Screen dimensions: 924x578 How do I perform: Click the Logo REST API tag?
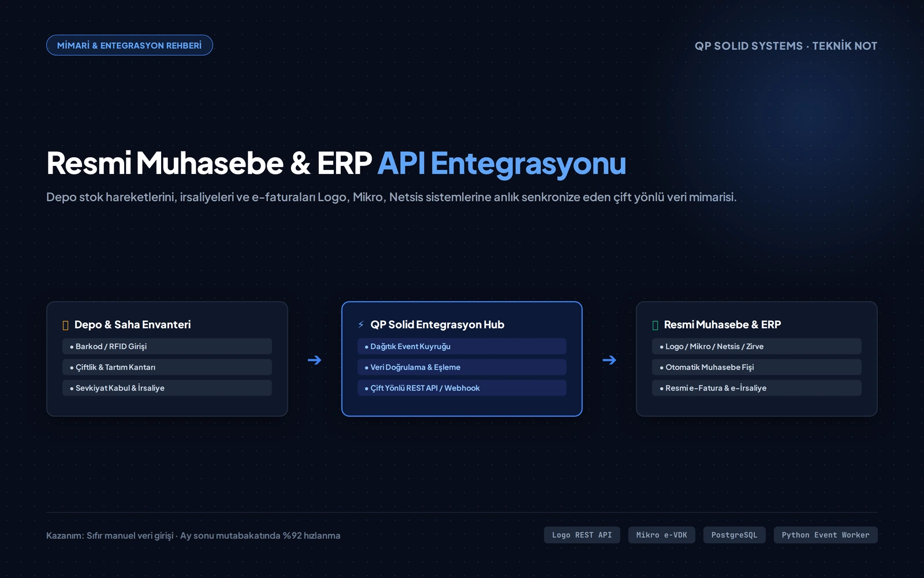(582, 535)
